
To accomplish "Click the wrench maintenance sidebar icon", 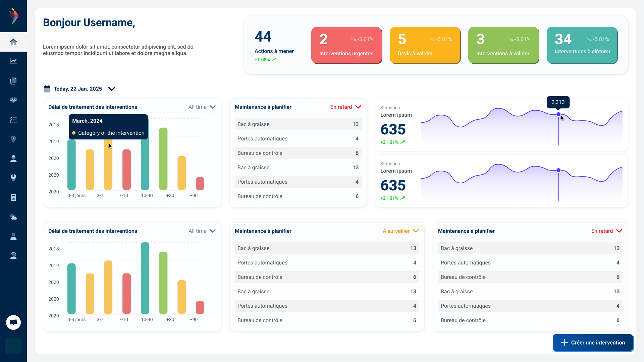I will pos(13,178).
